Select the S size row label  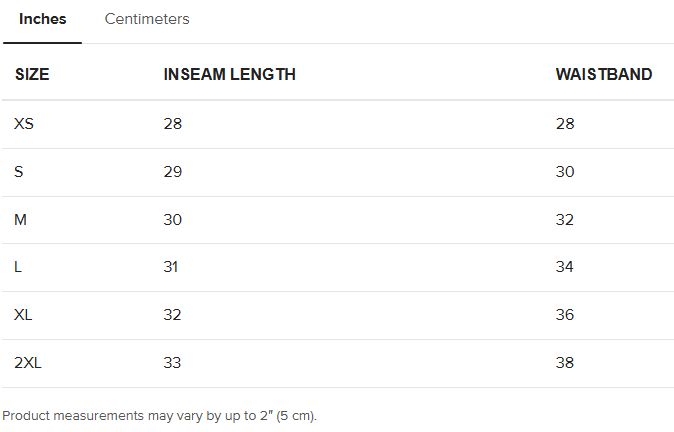(x=18, y=172)
